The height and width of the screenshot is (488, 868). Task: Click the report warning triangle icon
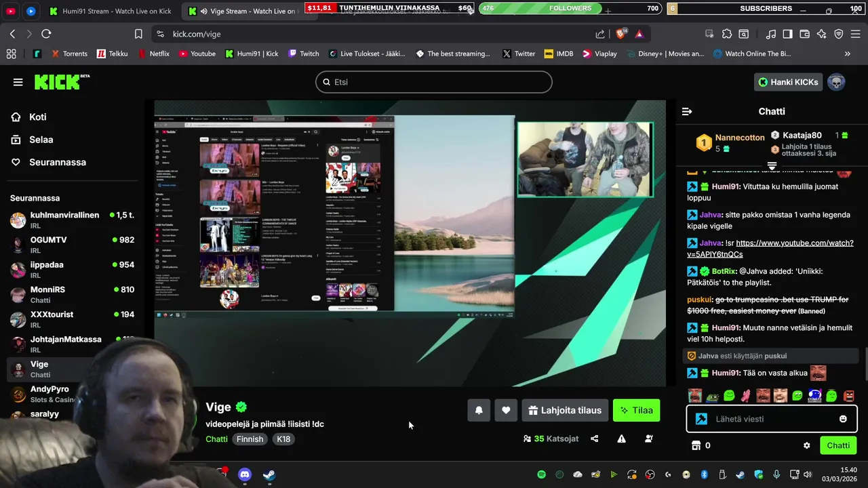click(621, 439)
